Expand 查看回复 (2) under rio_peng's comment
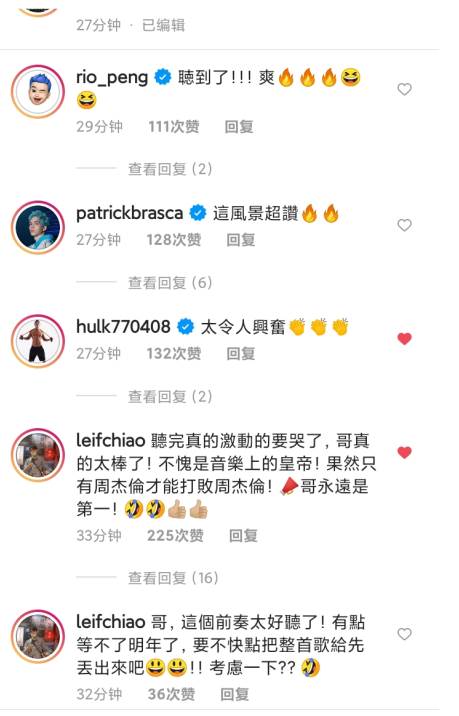This screenshot has height=716, width=459. point(170,169)
